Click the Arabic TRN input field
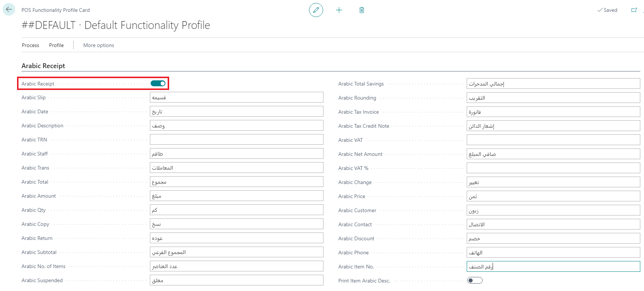644x291 pixels. (236, 140)
